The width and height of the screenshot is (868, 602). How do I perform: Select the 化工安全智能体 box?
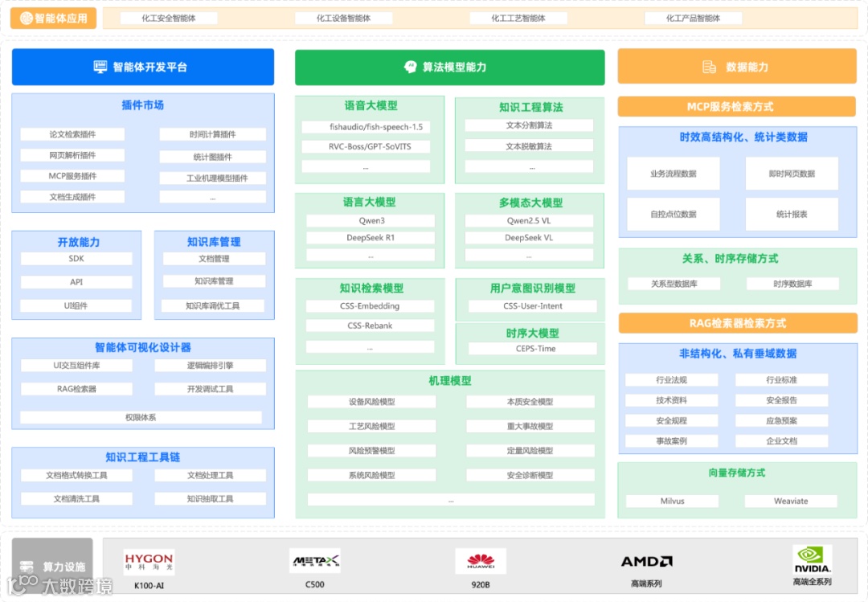click(x=169, y=18)
